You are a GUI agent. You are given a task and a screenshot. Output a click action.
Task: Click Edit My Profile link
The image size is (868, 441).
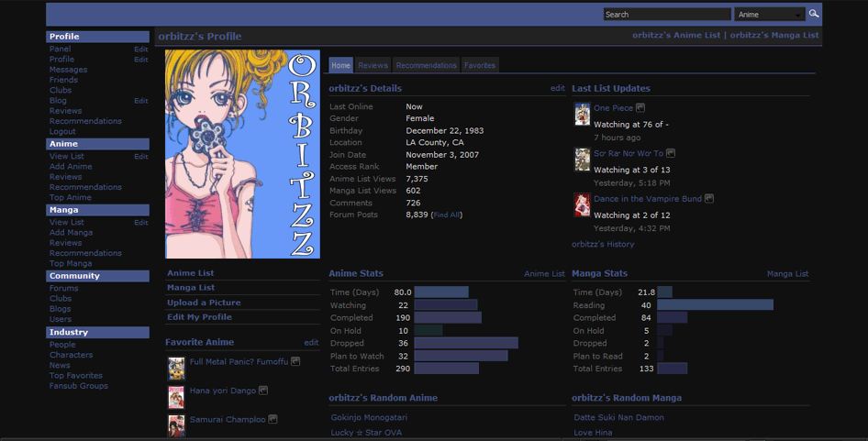click(199, 317)
